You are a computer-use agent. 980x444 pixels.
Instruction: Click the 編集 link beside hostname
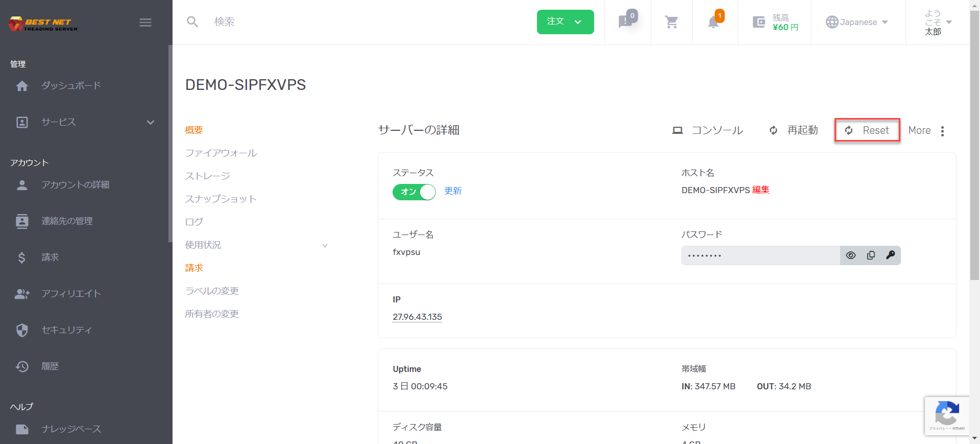point(761,190)
